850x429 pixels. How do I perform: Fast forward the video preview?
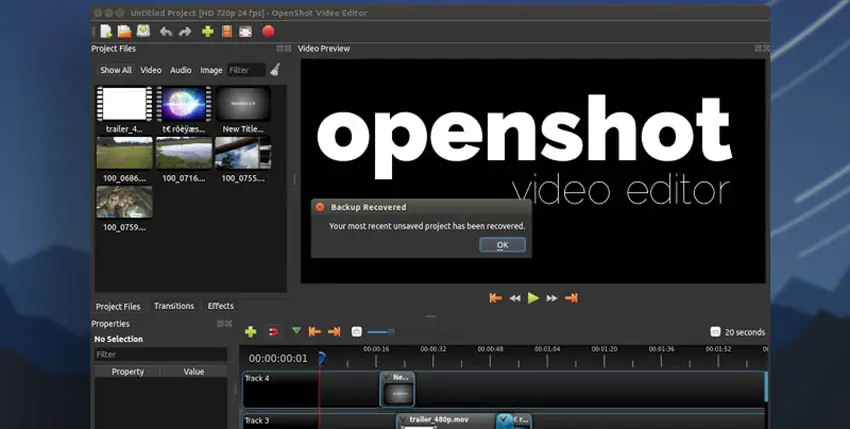coord(552,298)
